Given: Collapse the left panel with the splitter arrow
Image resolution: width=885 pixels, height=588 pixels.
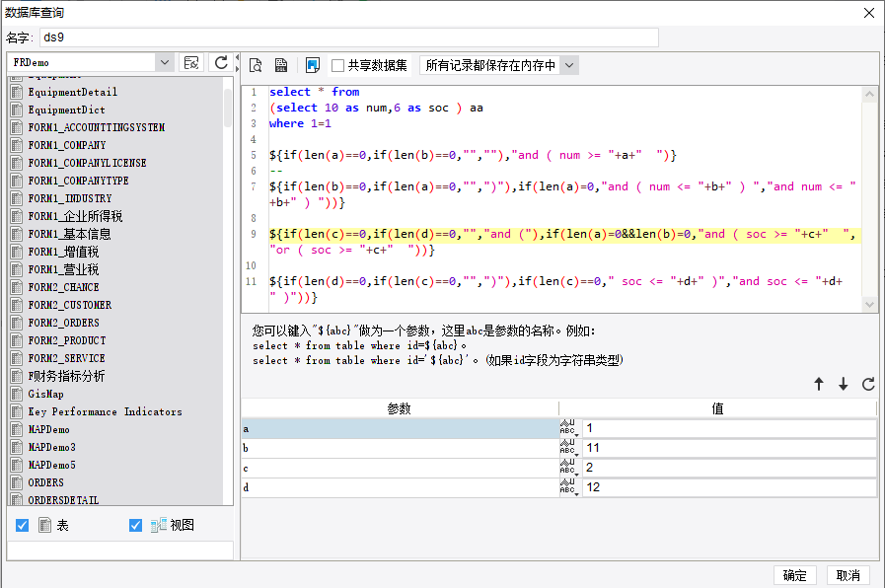Looking at the screenshot, I should 237,57.
